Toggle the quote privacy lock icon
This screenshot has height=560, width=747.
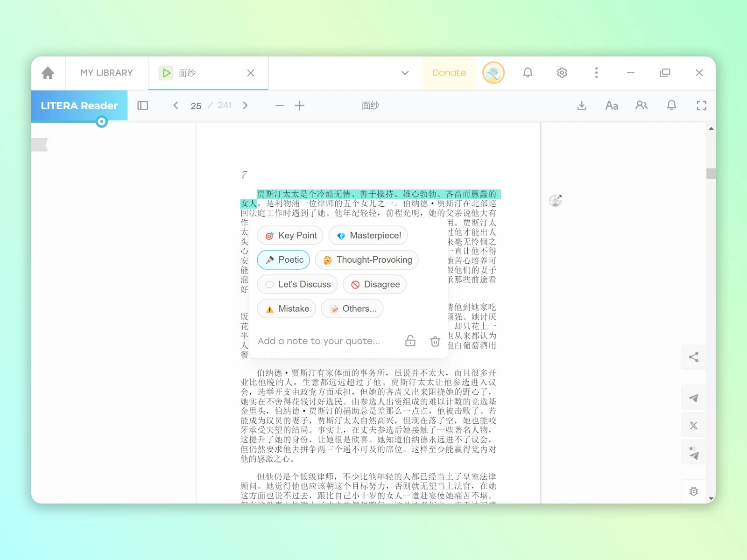coord(410,341)
